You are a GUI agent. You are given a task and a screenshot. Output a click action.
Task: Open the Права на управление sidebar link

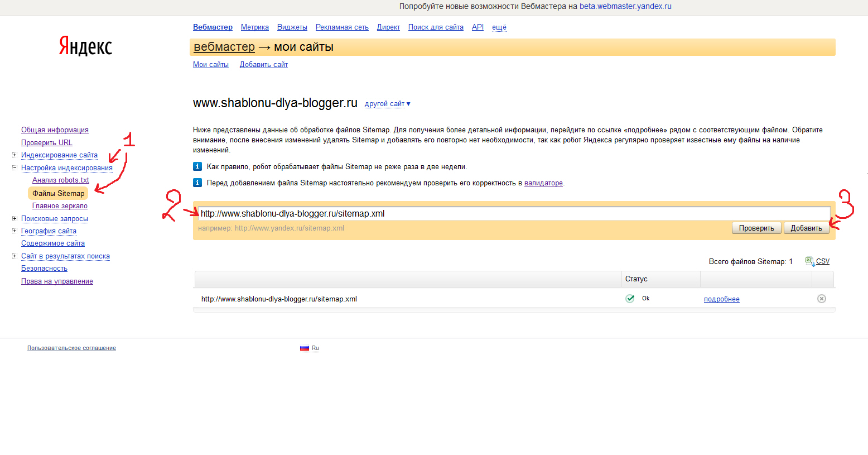[57, 281]
